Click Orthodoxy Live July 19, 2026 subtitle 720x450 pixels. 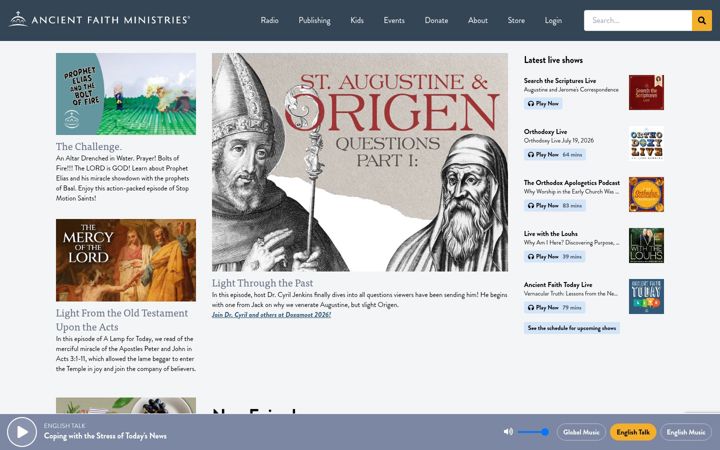click(x=559, y=141)
